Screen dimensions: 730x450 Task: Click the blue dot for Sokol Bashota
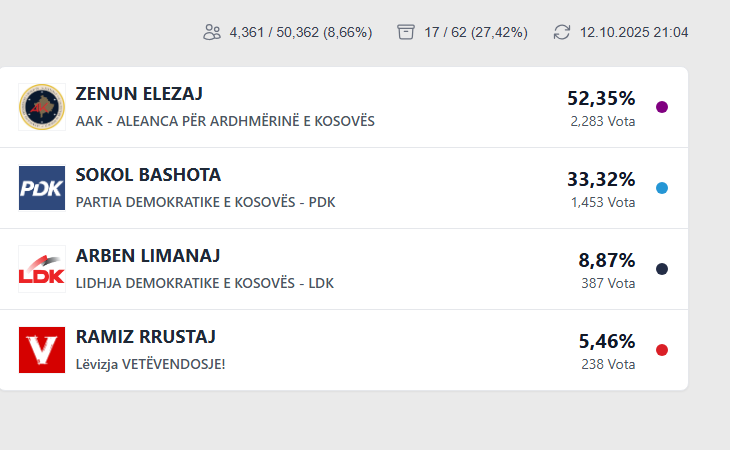click(662, 188)
